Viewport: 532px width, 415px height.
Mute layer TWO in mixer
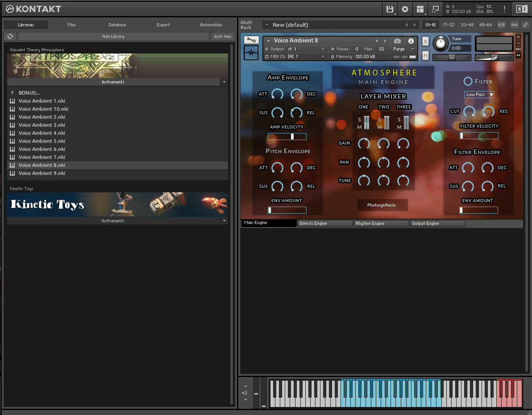[379, 127]
